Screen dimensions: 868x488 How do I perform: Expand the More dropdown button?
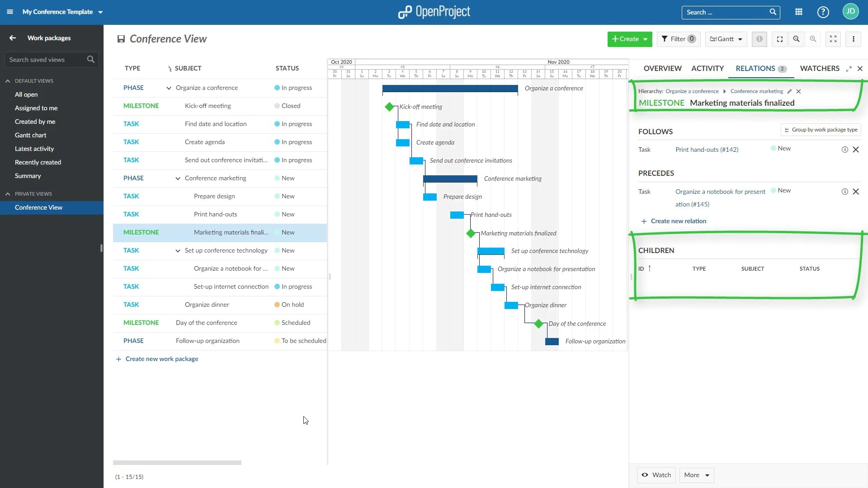coord(696,475)
